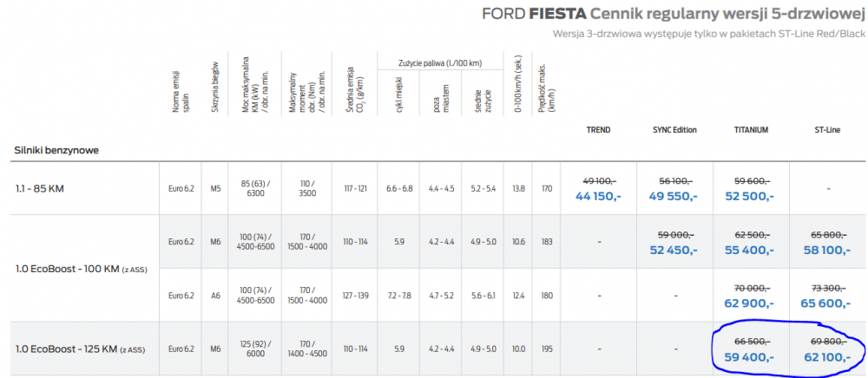868x378 pixels.
Task: Click the "Moc maksymalna KM (kW)" column header
Action: point(254,85)
